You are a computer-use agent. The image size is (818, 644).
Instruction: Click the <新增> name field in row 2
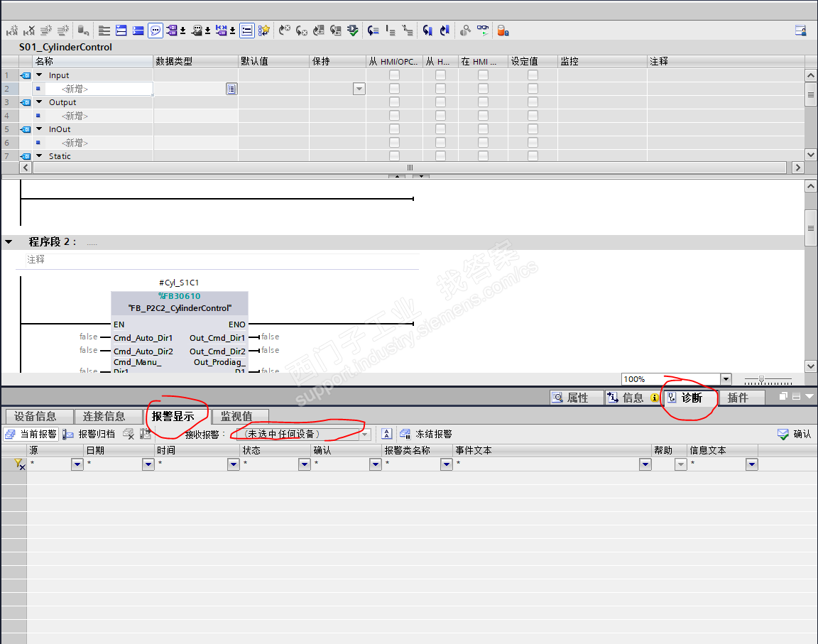pyautogui.click(x=93, y=89)
